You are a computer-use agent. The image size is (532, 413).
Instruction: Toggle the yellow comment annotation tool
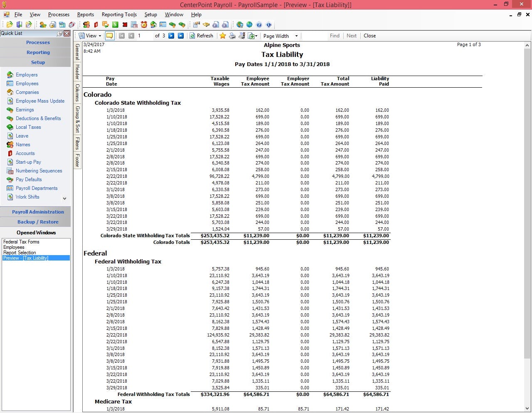coord(109,36)
